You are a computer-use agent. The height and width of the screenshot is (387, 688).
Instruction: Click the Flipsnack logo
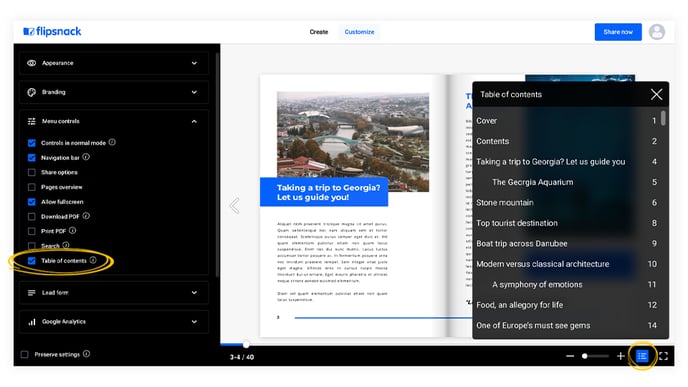52,32
